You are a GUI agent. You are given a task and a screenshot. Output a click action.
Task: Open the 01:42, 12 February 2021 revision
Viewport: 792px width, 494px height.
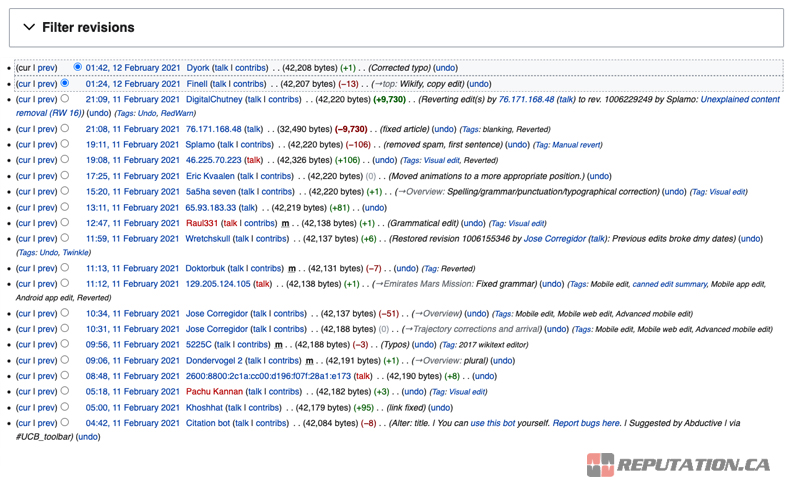click(x=132, y=68)
